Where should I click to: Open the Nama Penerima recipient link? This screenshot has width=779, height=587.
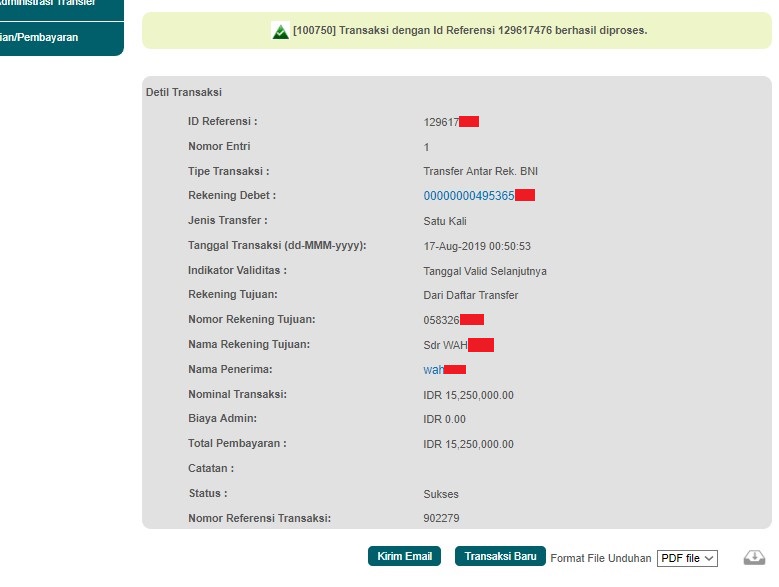pyautogui.click(x=433, y=370)
